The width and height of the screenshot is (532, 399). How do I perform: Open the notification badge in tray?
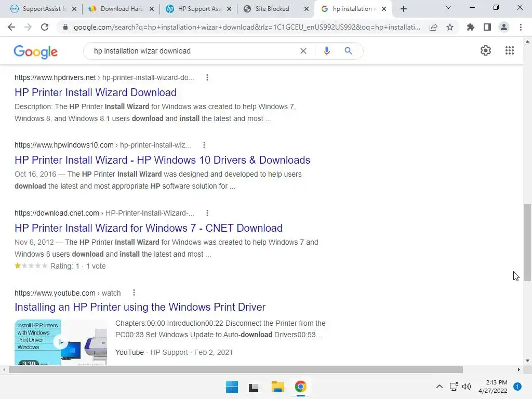click(x=517, y=387)
